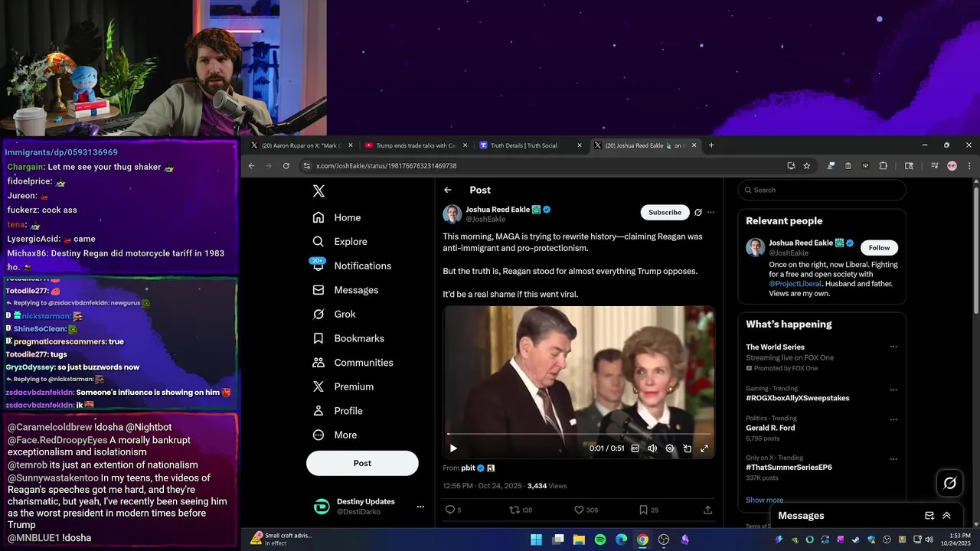Open Notifications in the X sidebar
Screen dimensions: 980x551
[351, 266]
